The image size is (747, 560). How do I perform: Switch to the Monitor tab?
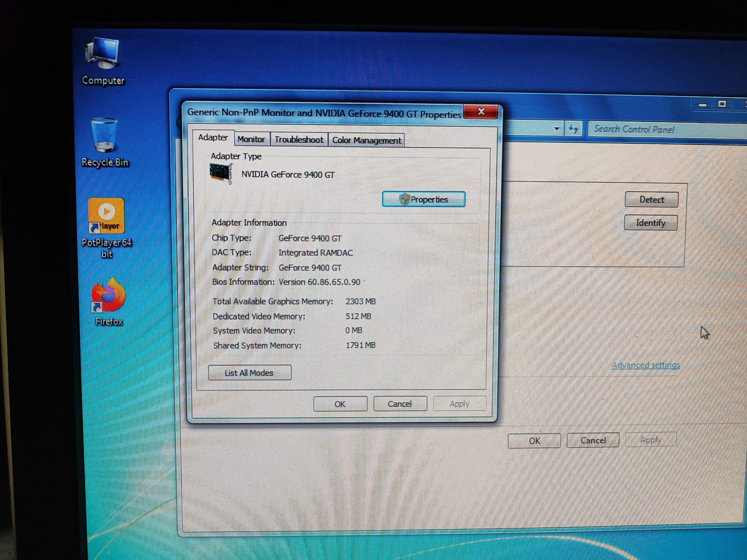click(251, 139)
